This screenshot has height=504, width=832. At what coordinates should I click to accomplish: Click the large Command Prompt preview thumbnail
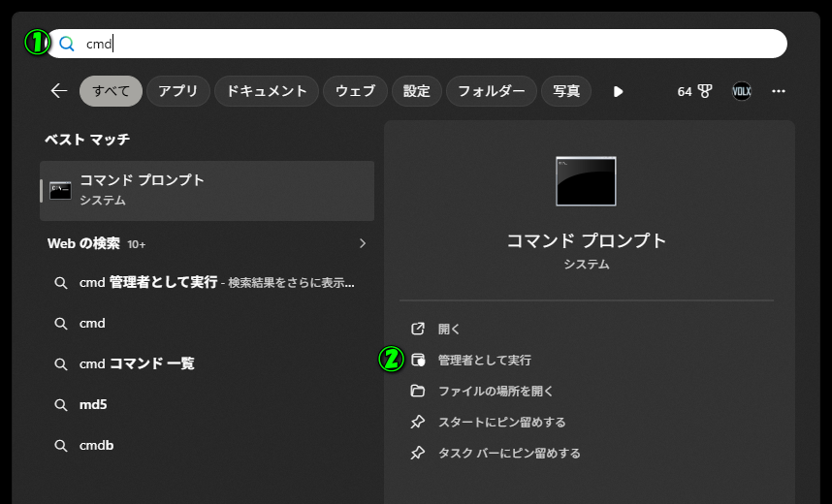coord(586,181)
